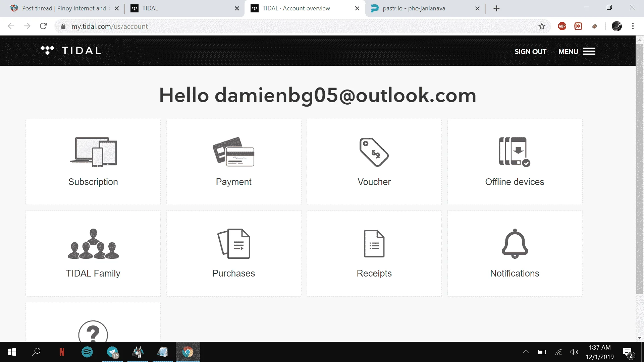The width and height of the screenshot is (644, 362).
Task: Open the Offline devices label link
Action: click(x=515, y=182)
